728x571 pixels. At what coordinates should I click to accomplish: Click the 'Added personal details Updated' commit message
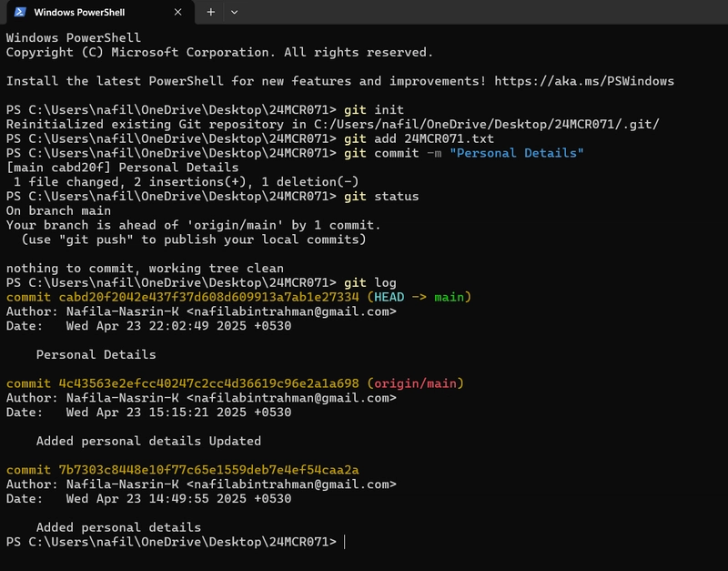click(148, 442)
